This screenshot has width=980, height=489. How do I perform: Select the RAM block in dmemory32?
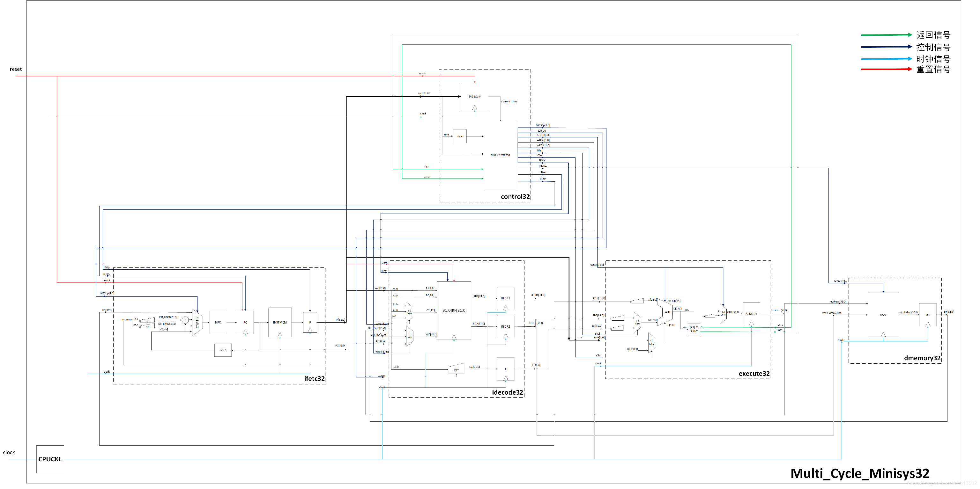pyautogui.click(x=883, y=314)
